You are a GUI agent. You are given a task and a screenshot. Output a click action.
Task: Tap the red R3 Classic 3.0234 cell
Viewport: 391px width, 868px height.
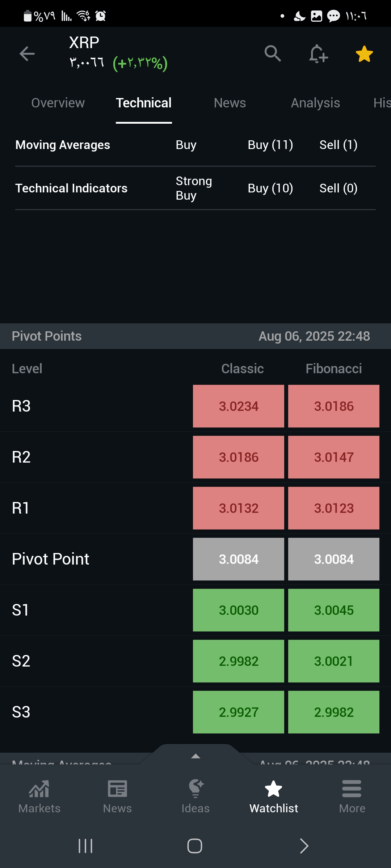coord(239,406)
